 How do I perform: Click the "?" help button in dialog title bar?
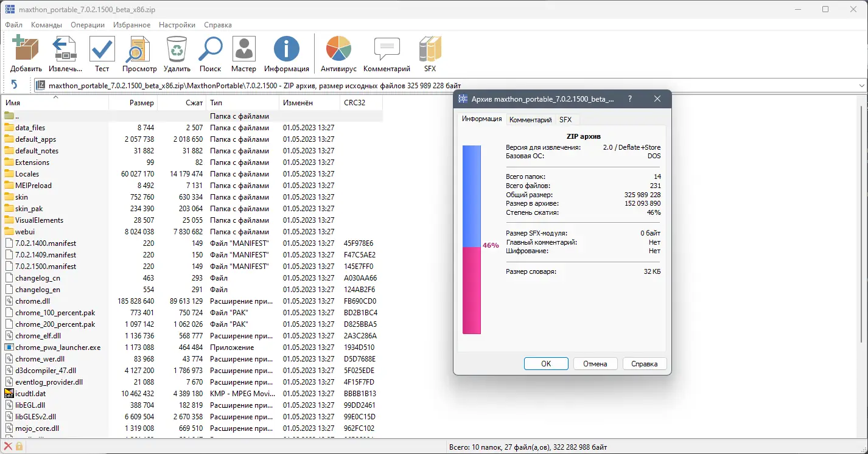[x=629, y=99]
